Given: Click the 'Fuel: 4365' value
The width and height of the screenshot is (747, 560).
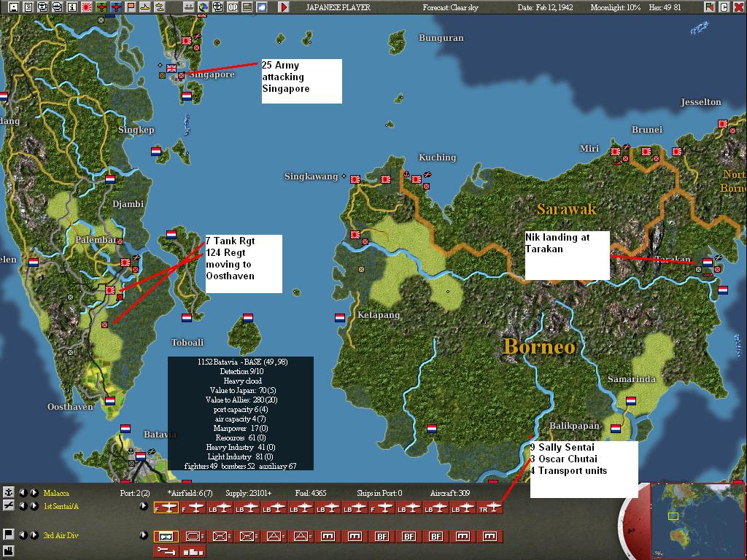Looking at the screenshot, I should 311,493.
